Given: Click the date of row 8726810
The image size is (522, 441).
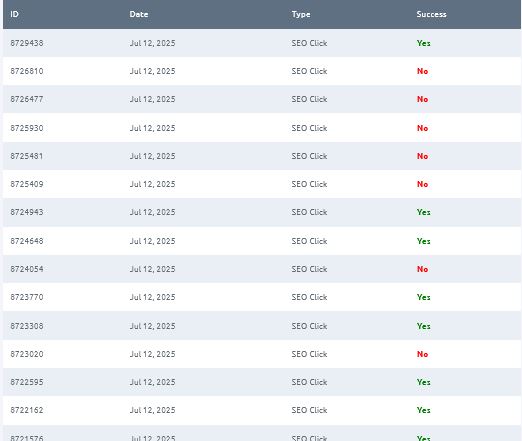Looking at the screenshot, I should click(x=152, y=71).
